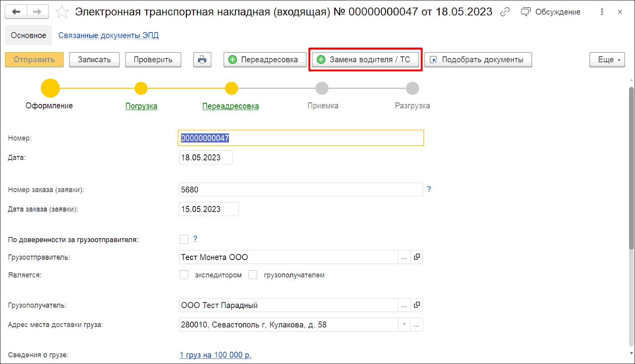Expand the delivery address dropdown arrow
The height and width of the screenshot is (364, 635).
(x=404, y=324)
